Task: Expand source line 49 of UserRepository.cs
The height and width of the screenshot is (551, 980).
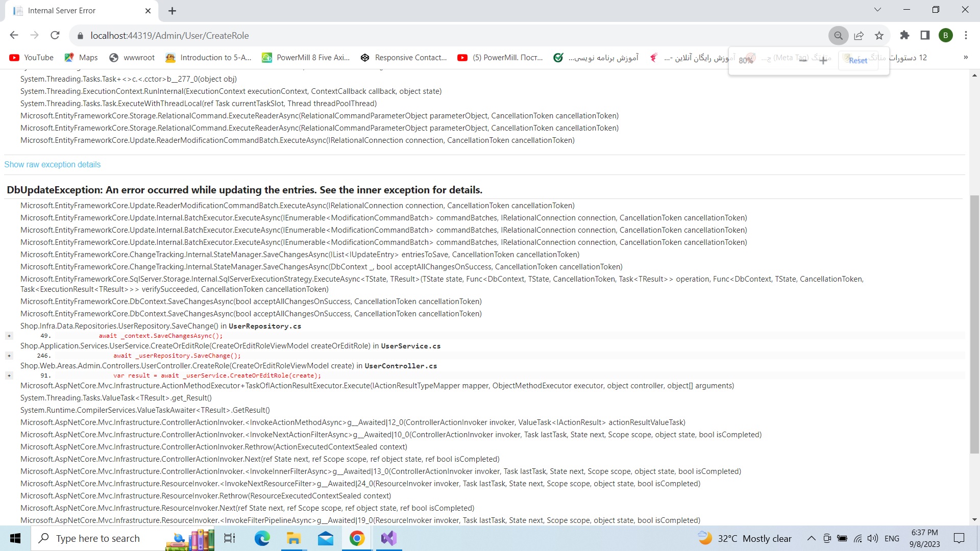Action: tap(9, 336)
